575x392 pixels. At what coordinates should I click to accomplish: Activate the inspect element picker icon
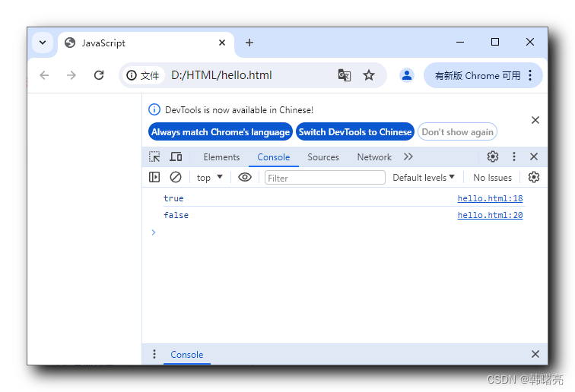[154, 156]
